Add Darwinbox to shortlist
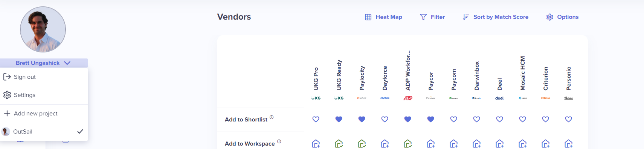The image size is (644, 149). click(x=477, y=119)
